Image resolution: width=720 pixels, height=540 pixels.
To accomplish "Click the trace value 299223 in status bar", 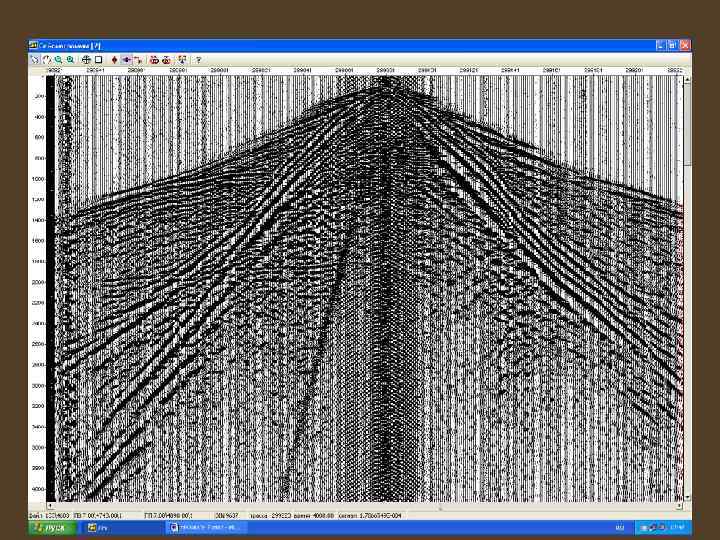I will click(x=281, y=516).
